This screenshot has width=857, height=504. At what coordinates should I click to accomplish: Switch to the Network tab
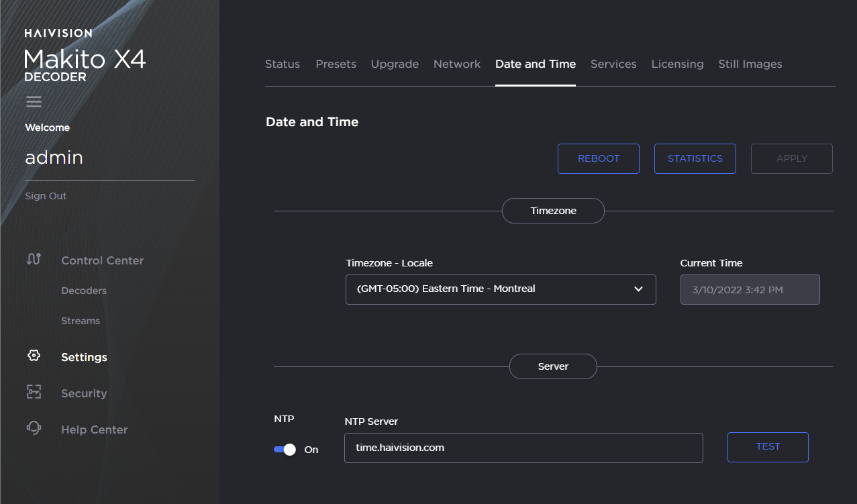(456, 64)
